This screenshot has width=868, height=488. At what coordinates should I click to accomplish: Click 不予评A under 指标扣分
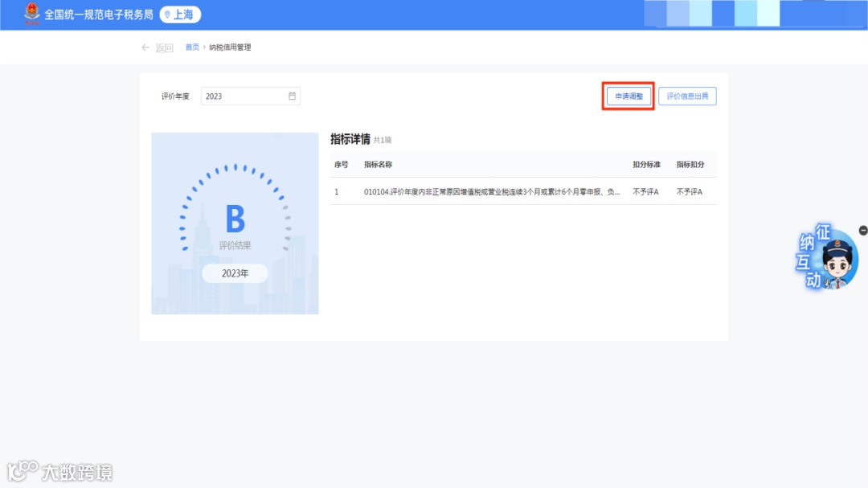click(x=690, y=191)
